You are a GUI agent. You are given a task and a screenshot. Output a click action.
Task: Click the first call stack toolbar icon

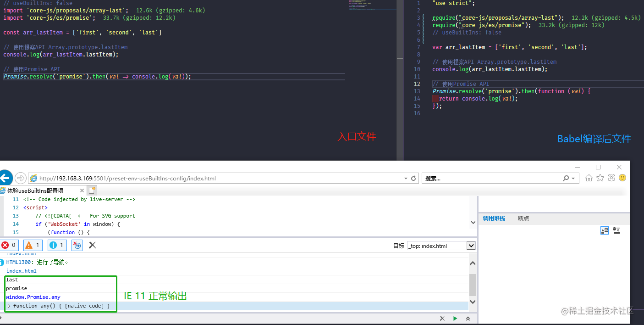tap(605, 230)
